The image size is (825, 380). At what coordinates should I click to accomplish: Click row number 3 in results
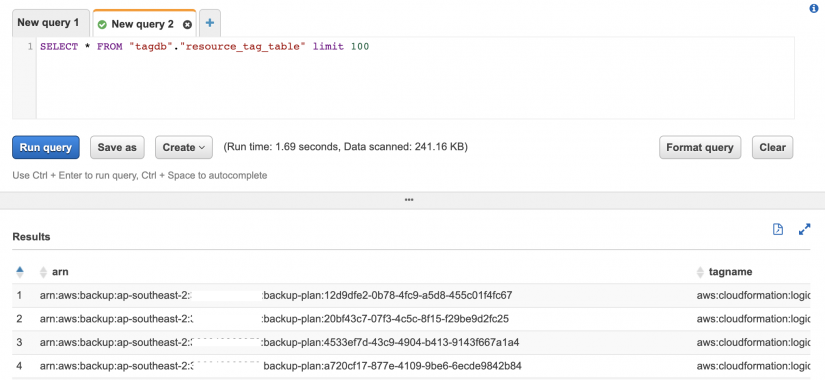[19, 343]
